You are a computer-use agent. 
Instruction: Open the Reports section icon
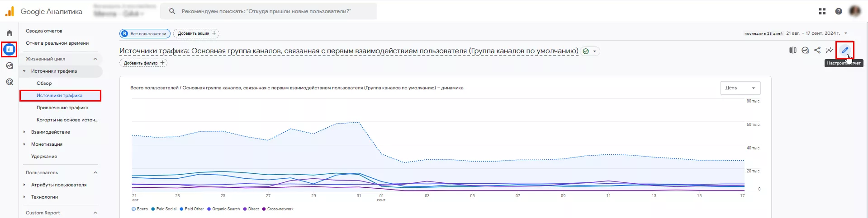pyautogui.click(x=9, y=49)
